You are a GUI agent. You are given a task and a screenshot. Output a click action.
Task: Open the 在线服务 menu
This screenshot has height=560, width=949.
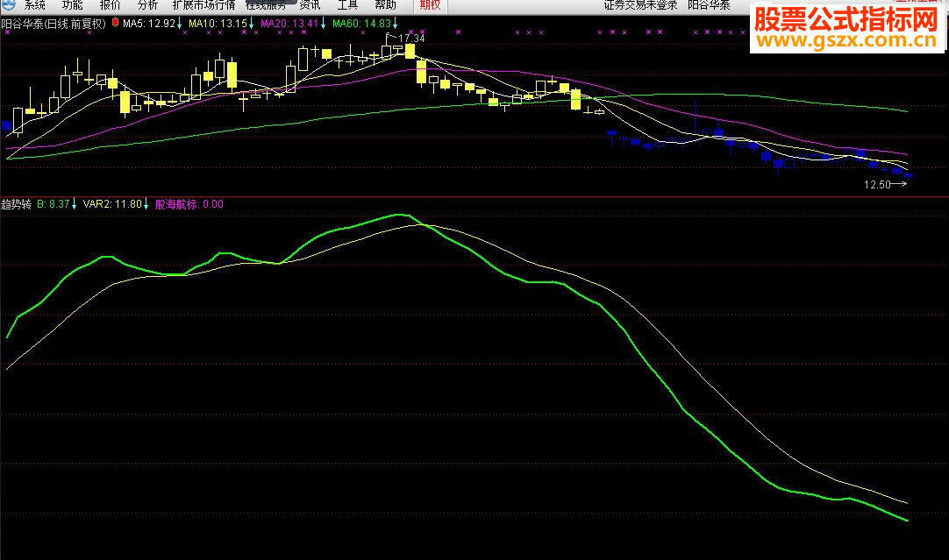(267, 5)
